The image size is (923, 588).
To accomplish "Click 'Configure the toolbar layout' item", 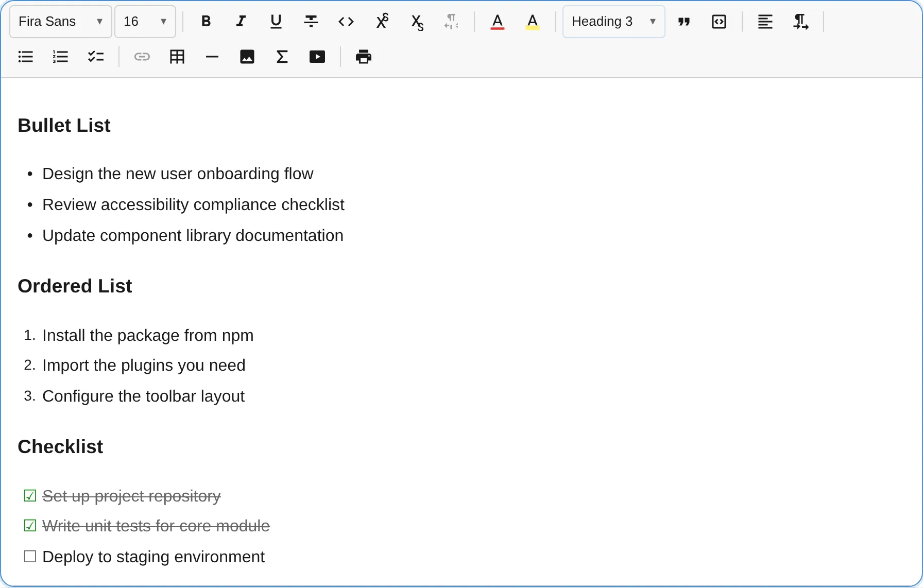I will 143,396.
